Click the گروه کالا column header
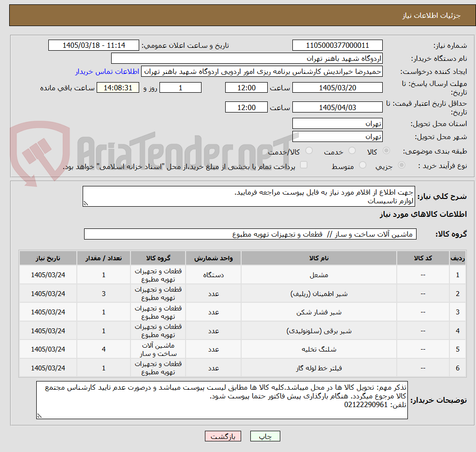This screenshot has width=476, height=452. [x=158, y=258]
